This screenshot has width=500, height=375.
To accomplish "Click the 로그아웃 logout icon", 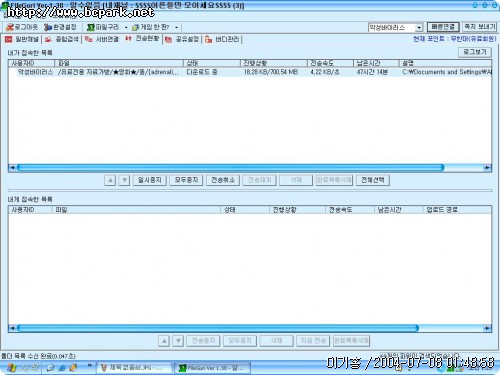I will tap(10, 27).
